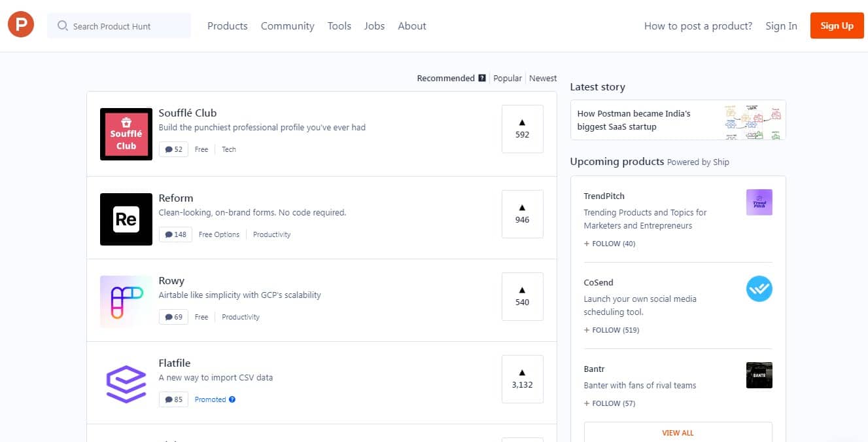This screenshot has height=442, width=868.
Task: Open the Tools menu
Action: click(339, 26)
